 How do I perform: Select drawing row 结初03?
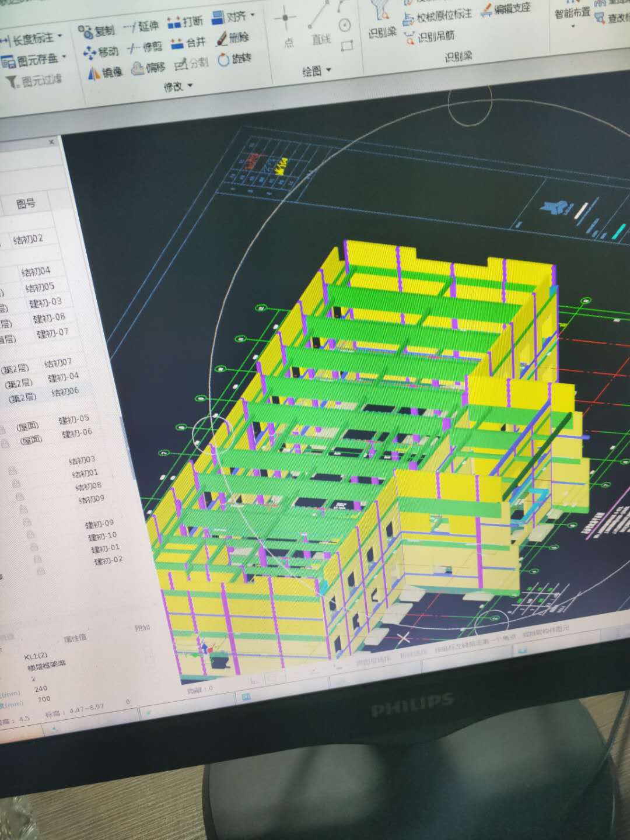pos(82,460)
